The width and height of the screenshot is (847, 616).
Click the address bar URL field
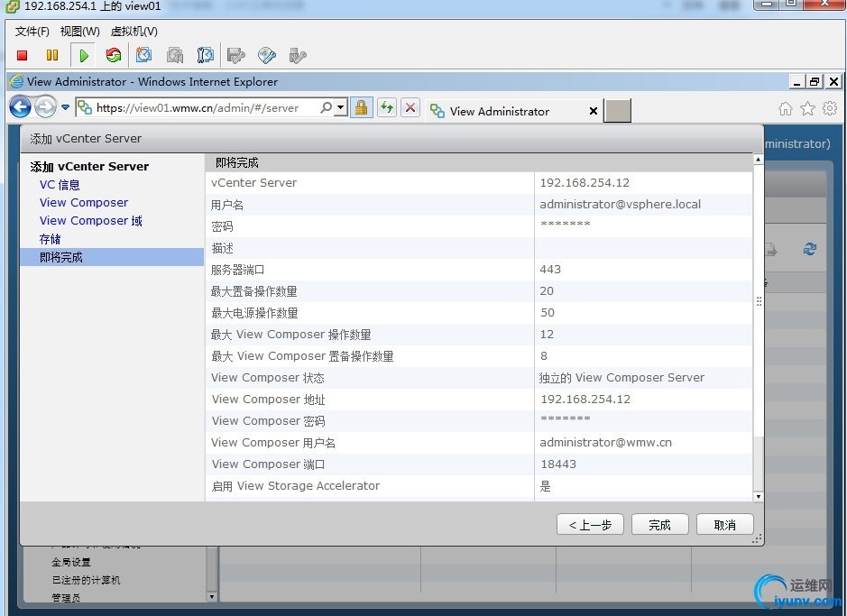tap(198, 107)
